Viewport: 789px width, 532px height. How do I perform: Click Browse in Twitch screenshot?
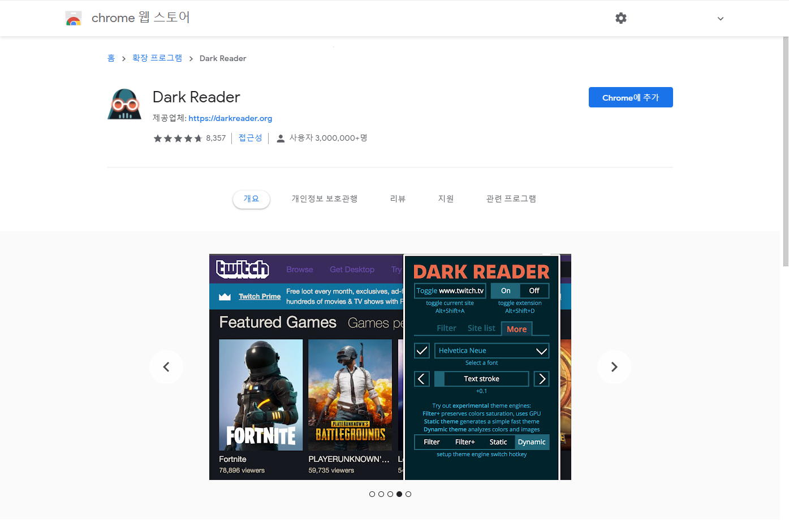click(300, 270)
